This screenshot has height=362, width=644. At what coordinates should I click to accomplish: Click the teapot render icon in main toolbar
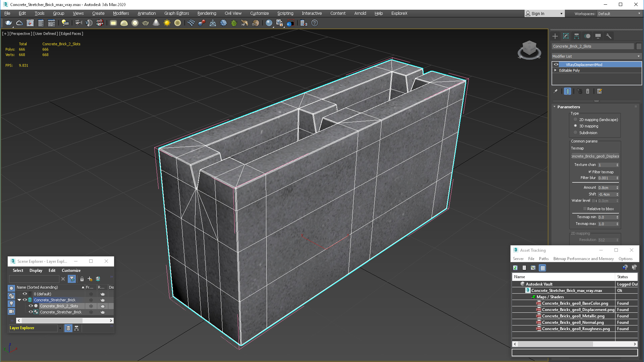point(8,23)
